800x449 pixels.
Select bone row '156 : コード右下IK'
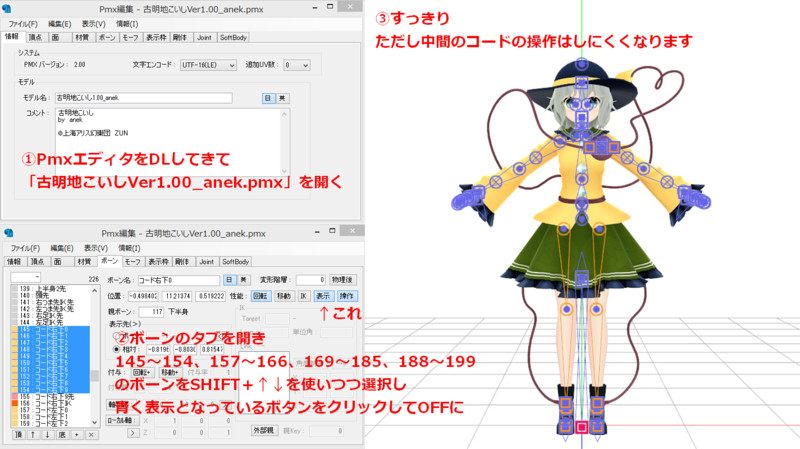coord(50,403)
